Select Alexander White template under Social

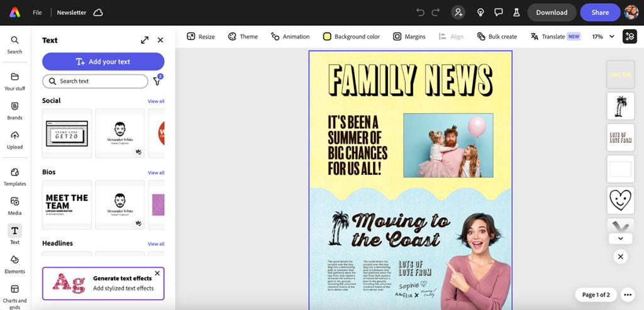coord(120,133)
